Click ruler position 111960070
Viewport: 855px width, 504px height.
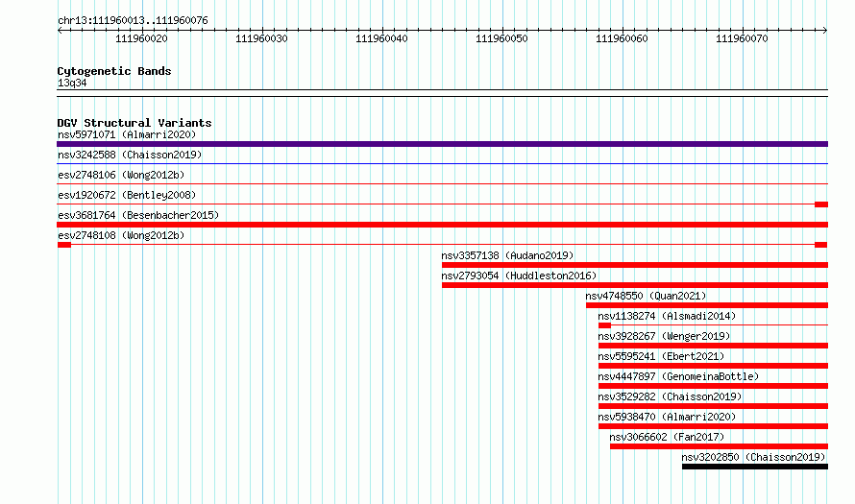742,38
